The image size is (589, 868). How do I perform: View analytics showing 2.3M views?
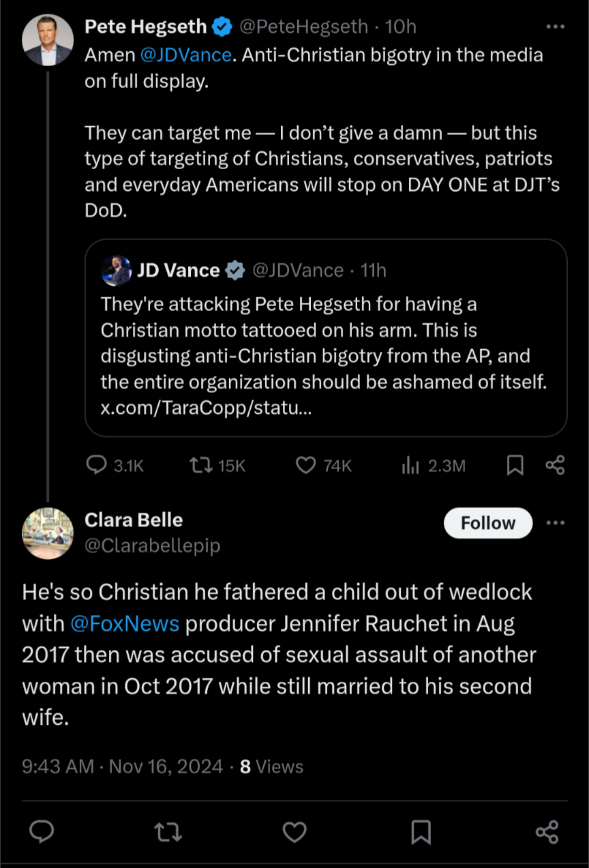[410, 465]
